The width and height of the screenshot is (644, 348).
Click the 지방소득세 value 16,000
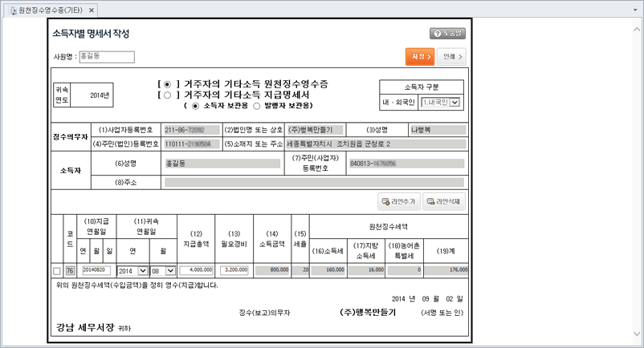click(366, 270)
